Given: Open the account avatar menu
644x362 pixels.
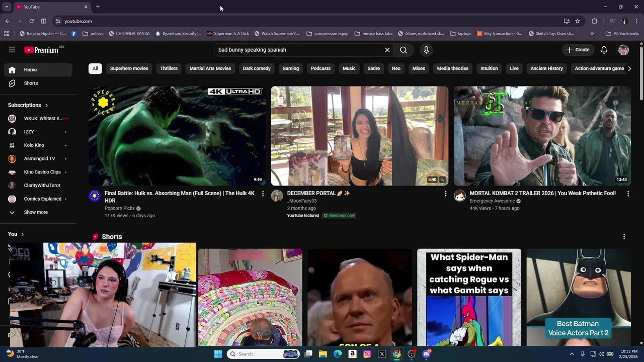Looking at the screenshot, I should [623, 50].
